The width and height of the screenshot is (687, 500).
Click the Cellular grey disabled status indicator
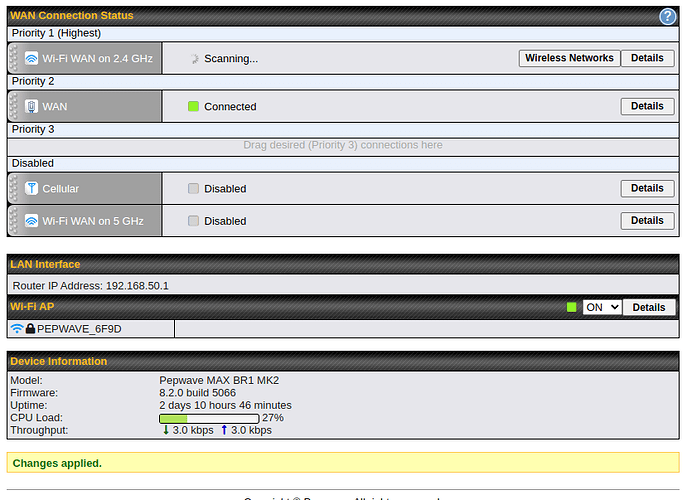coord(193,188)
